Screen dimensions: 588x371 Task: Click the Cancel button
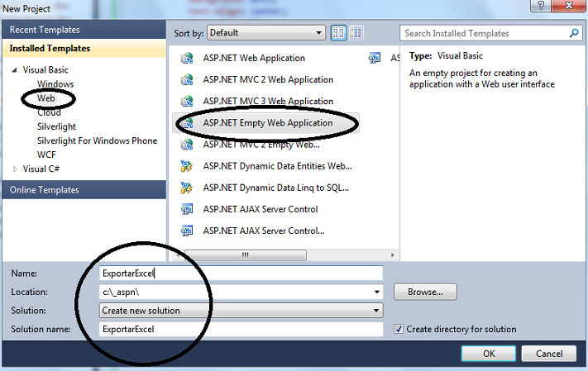point(549,354)
